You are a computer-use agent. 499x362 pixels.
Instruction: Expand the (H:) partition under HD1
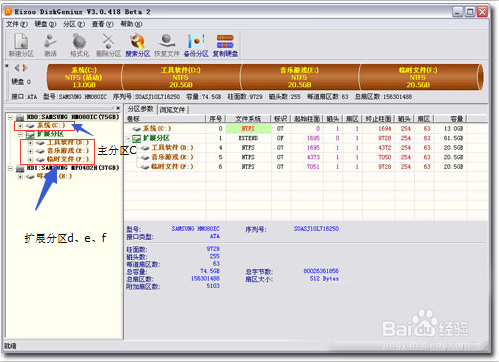click(21, 177)
